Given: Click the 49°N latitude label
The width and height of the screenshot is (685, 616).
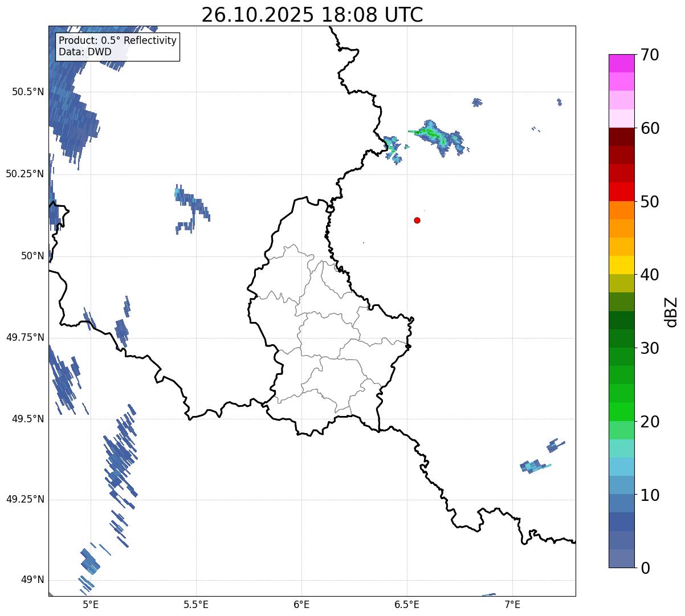Looking at the screenshot, I should point(32,580).
